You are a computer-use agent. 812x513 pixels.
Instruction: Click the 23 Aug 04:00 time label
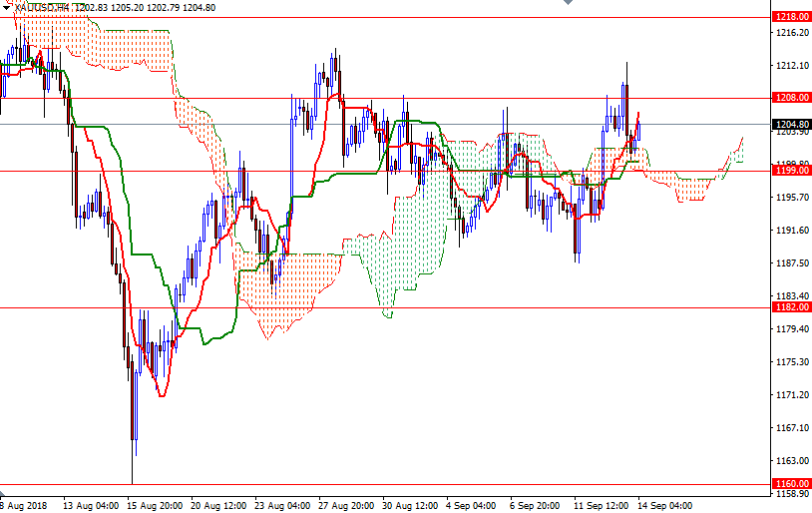[282, 505]
